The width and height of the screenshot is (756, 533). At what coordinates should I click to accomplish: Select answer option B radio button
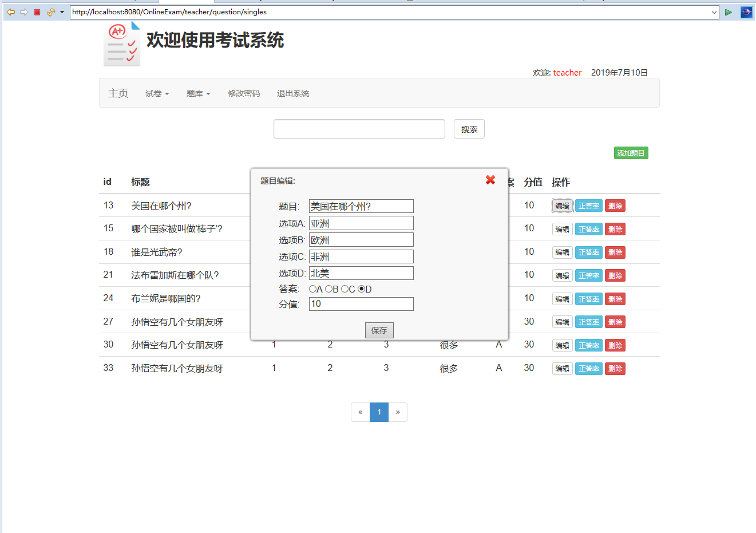coord(329,289)
